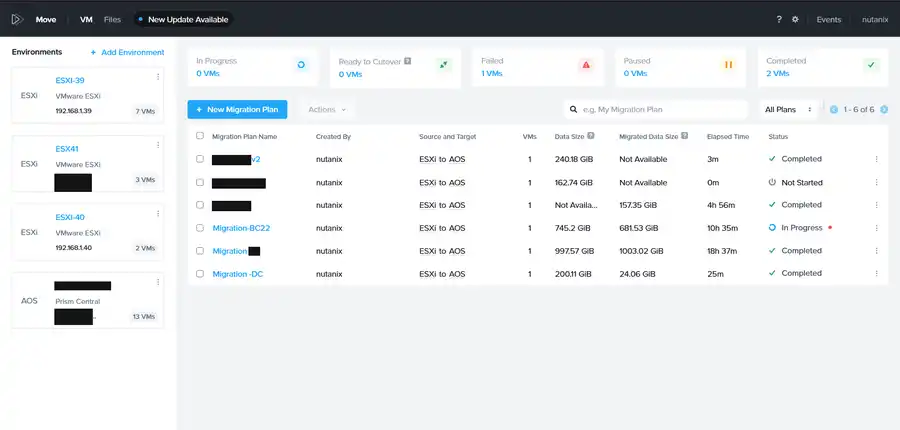Screen dimensions: 900x430
Task: Click the 1 VMs Failed link
Action: [491, 73]
